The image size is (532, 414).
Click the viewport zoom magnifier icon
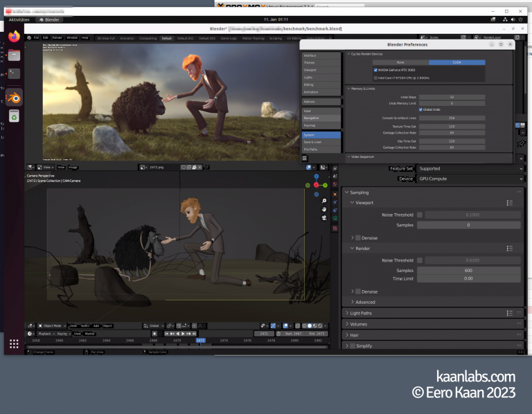[x=323, y=201]
